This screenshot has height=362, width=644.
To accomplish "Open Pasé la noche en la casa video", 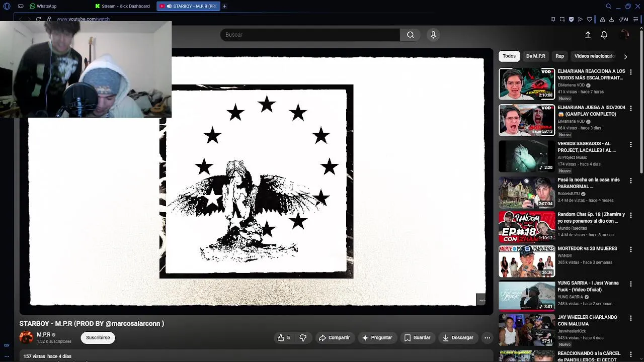I will coord(589,183).
